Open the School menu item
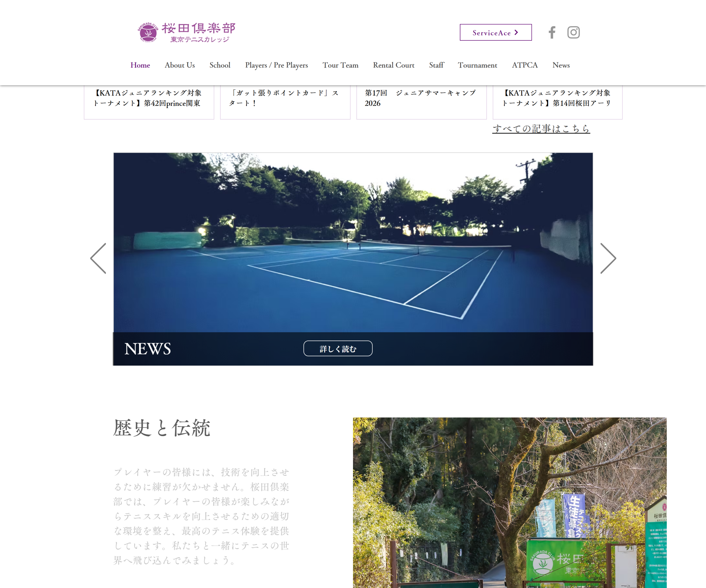Screen dimensions: 706x588 (220, 65)
